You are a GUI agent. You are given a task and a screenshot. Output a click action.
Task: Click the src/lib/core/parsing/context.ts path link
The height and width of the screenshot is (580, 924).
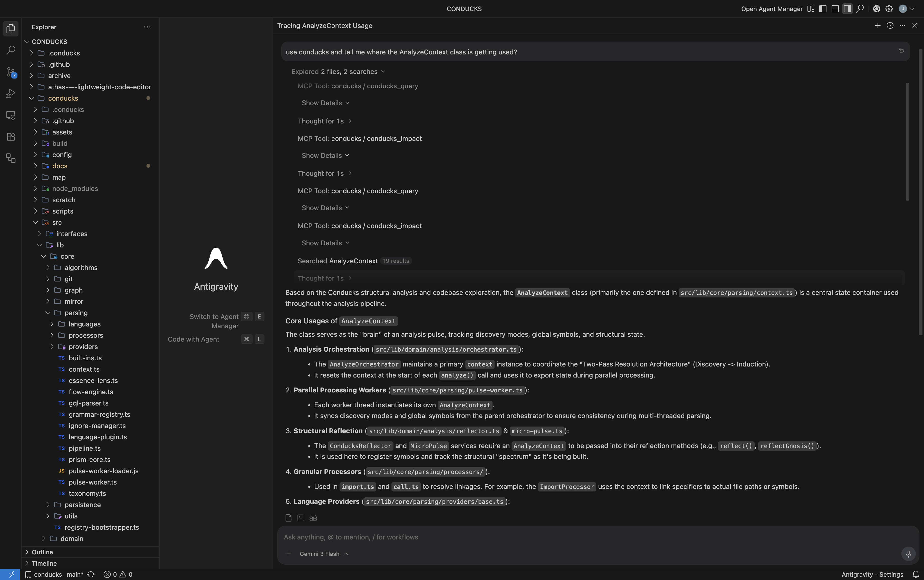point(736,293)
